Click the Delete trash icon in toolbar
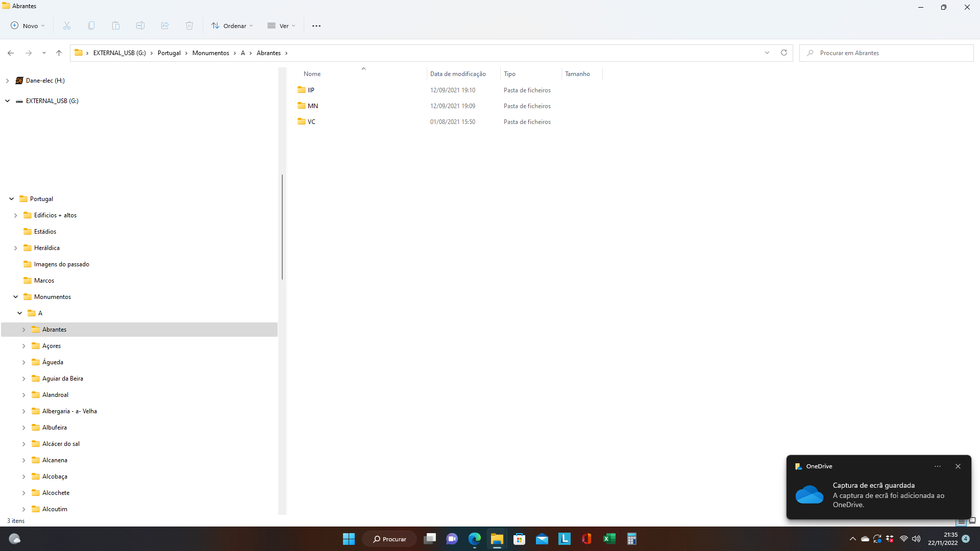Viewport: 980px width, 551px height. [x=189, y=26]
